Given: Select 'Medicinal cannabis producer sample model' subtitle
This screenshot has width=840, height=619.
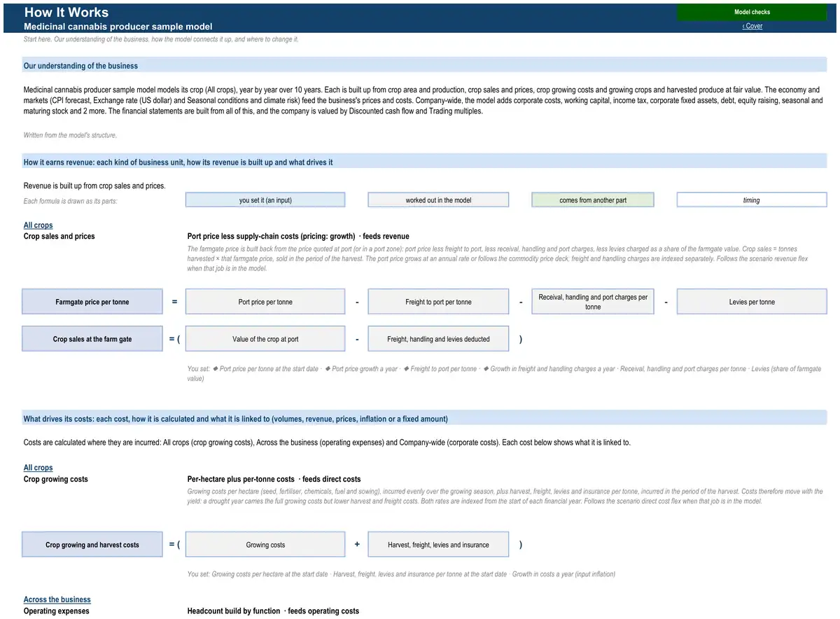Looking at the screenshot, I should (118, 27).
